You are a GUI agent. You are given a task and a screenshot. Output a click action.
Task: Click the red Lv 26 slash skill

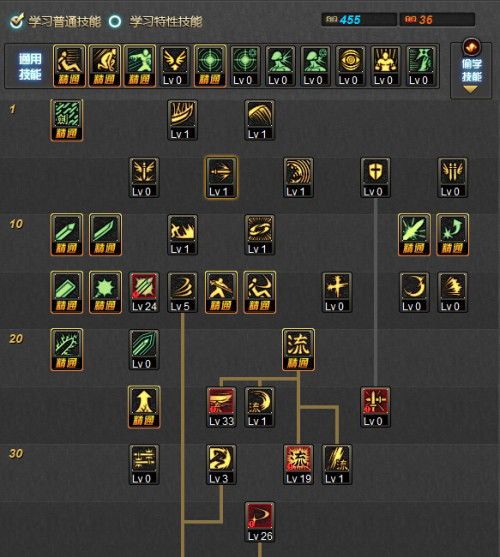click(260, 522)
